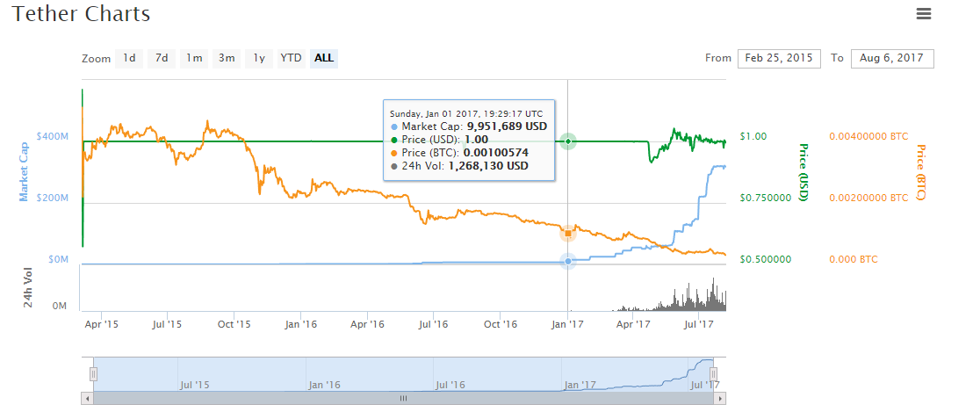Edit the From date field

pyautogui.click(x=779, y=58)
